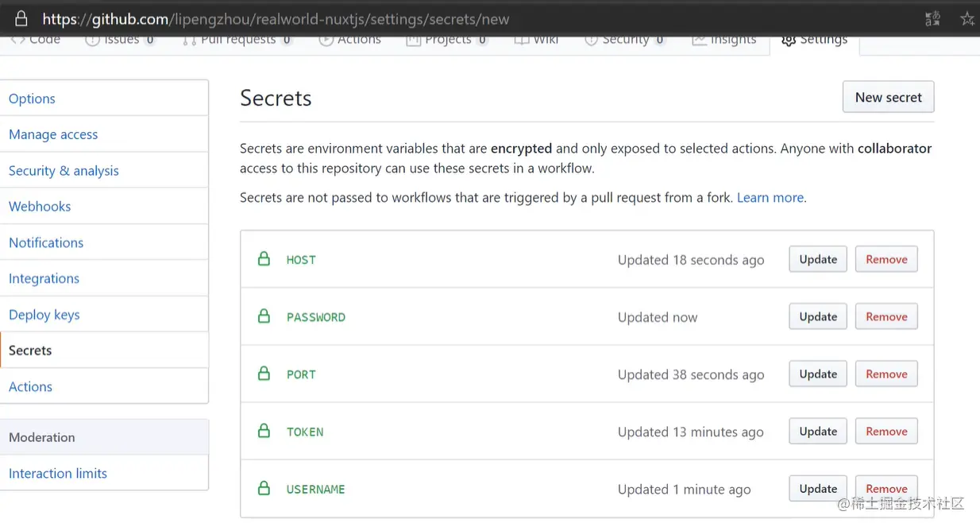
Task: Update the TOKEN secret
Action: (x=818, y=431)
